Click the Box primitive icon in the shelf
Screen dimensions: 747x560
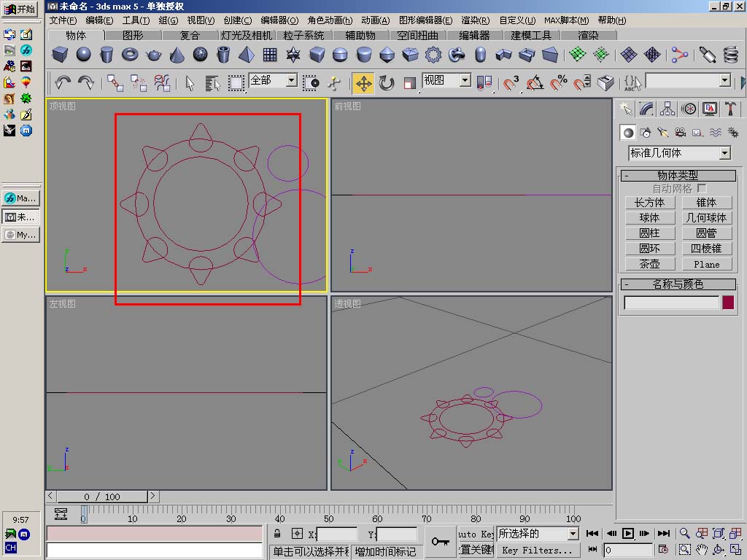tap(60, 54)
